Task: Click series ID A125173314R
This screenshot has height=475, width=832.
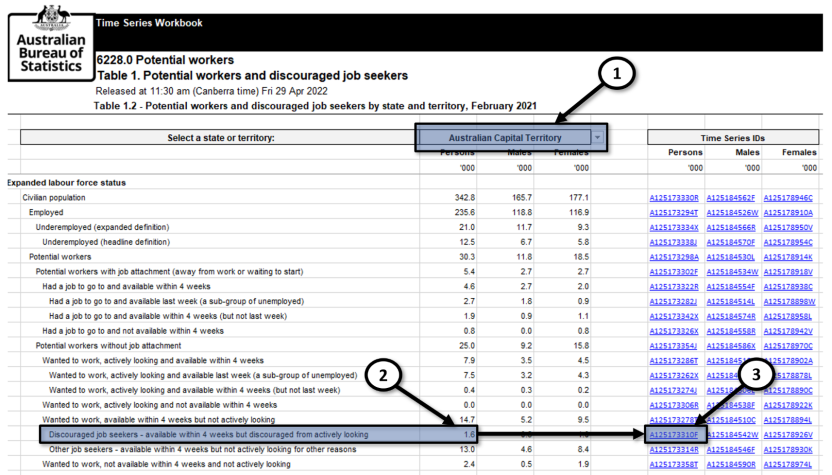Action: coord(674,450)
